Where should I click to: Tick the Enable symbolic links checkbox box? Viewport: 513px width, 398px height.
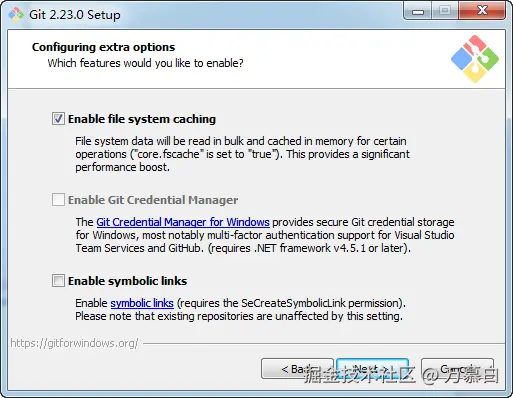click(x=58, y=281)
